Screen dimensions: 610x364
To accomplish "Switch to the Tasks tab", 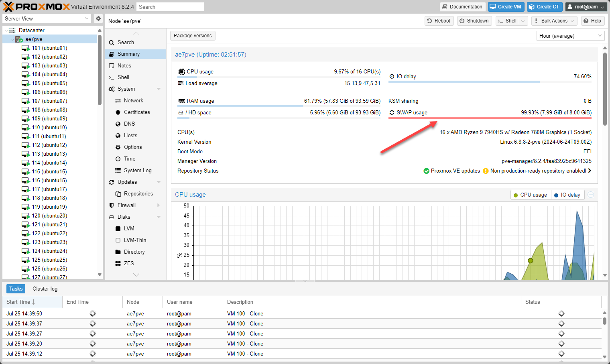I will pyautogui.click(x=16, y=289).
